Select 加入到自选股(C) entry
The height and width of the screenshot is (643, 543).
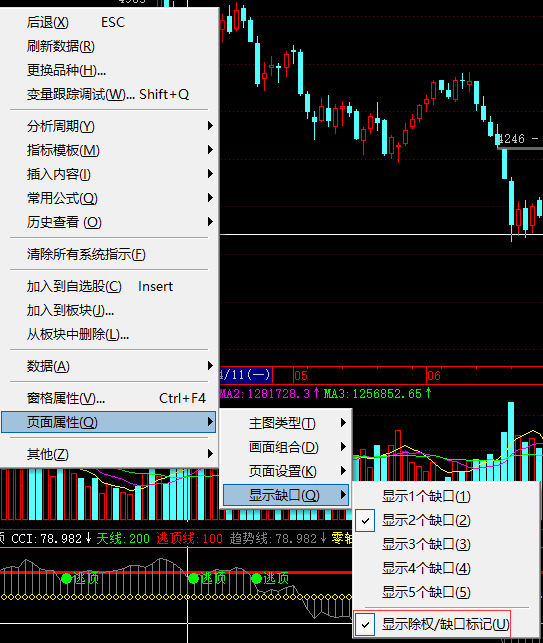[109, 286]
